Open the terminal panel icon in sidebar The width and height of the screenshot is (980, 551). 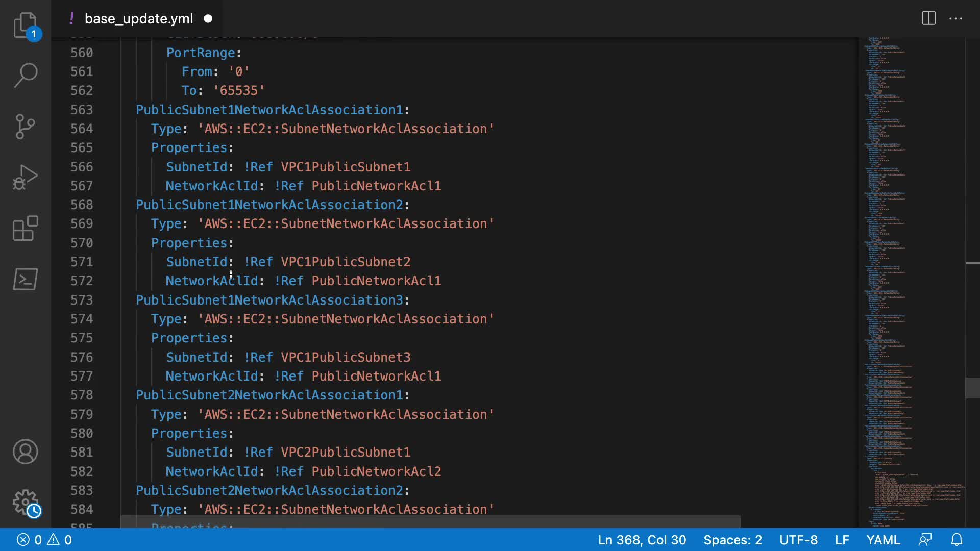25,279
